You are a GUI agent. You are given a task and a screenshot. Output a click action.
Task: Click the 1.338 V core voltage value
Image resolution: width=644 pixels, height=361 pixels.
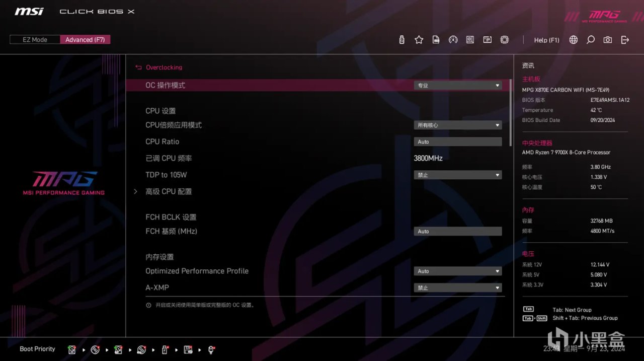point(599,177)
